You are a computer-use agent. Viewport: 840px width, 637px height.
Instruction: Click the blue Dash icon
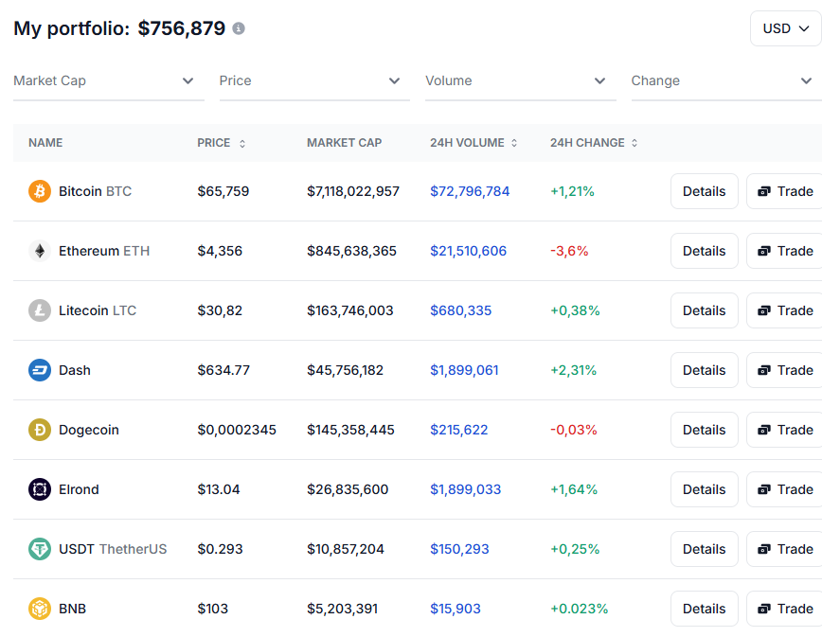(x=39, y=370)
